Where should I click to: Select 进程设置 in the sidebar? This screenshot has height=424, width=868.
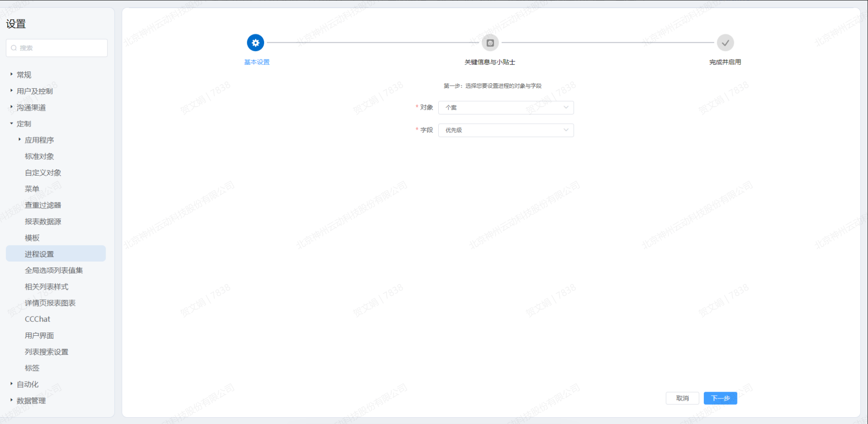coord(40,254)
